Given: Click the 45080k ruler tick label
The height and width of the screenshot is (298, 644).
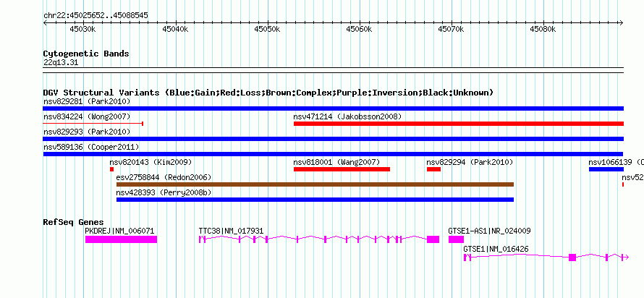Looking at the screenshot, I should (x=543, y=29).
